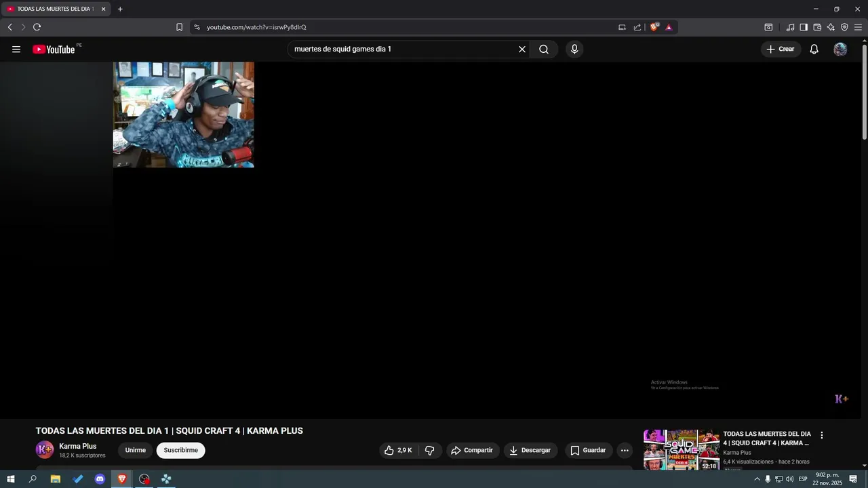This screenshot has height=488, width=868.
Task: Open Brave Leo AI sparkle icon
Action: (831, 27)
